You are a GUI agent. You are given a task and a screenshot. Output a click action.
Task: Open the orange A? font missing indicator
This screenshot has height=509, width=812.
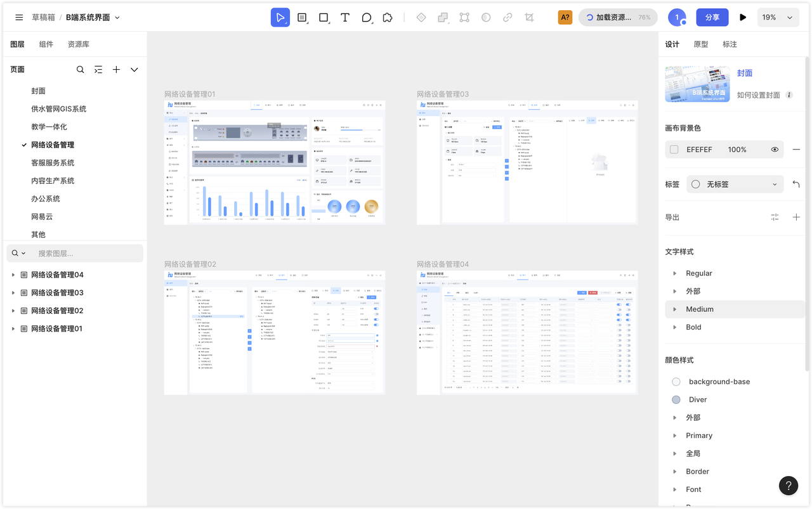coord(565,18)
